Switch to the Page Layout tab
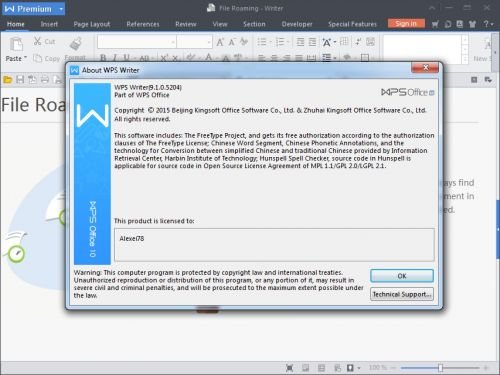This screenshot has height=375, width=500. (x=92, y=24)
